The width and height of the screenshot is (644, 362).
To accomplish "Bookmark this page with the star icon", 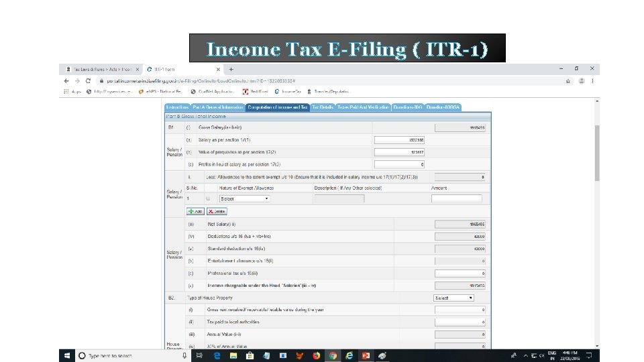I will [x=568, y=81].
